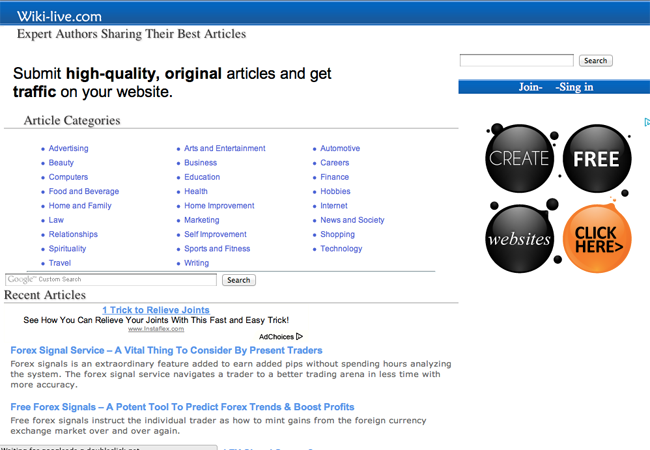Click the Sing in link in blue bar

click(x=575, y=87)
